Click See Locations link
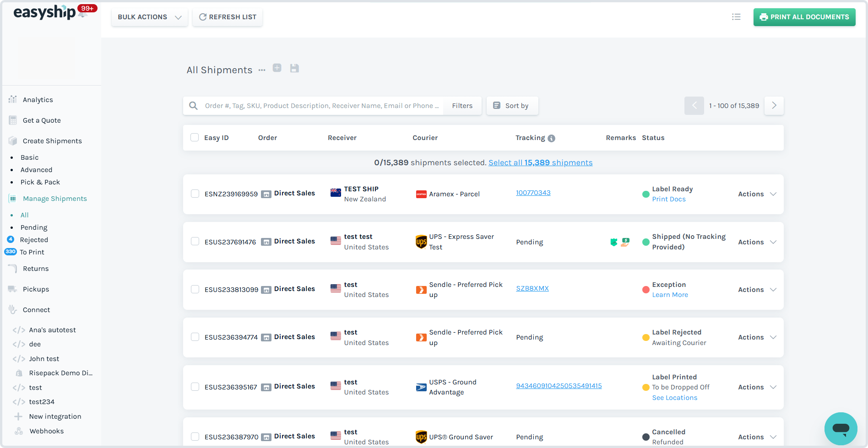Screen dimensions: 868x448 pos(675,398)
